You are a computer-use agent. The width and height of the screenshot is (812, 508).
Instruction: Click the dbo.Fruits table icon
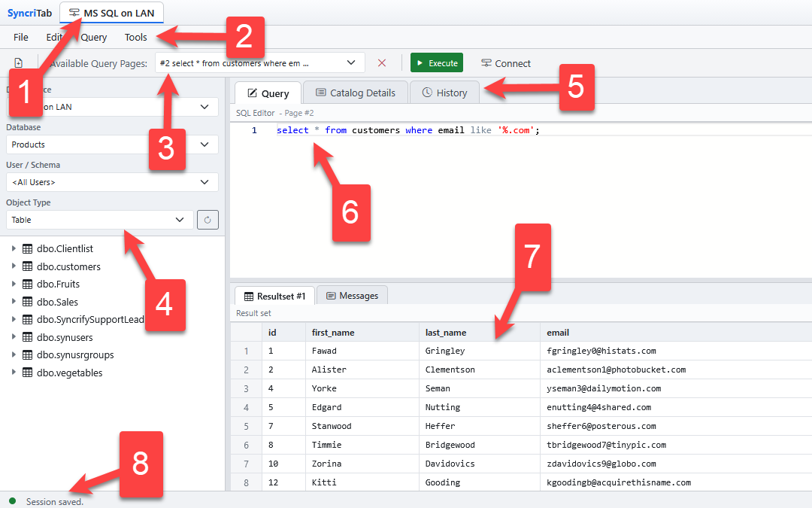pos(28,284)
